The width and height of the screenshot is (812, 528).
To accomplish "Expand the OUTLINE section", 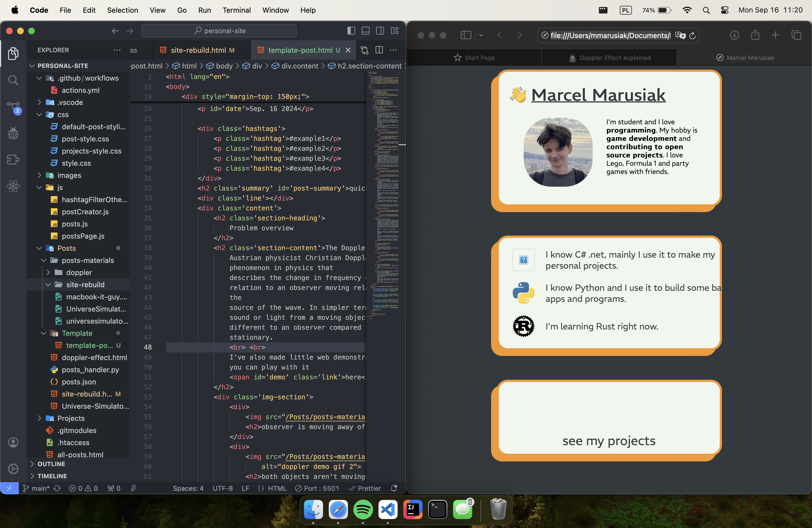I will pyautogui.click(x=51, y=464).
